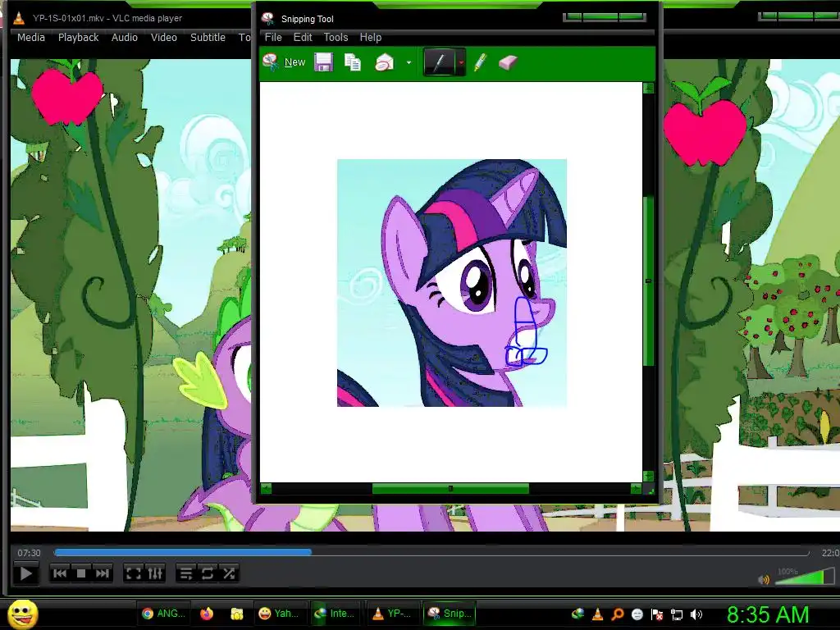Click VLC cone tray icon
This screenshot has width=840, height=630.
(597, 614)
